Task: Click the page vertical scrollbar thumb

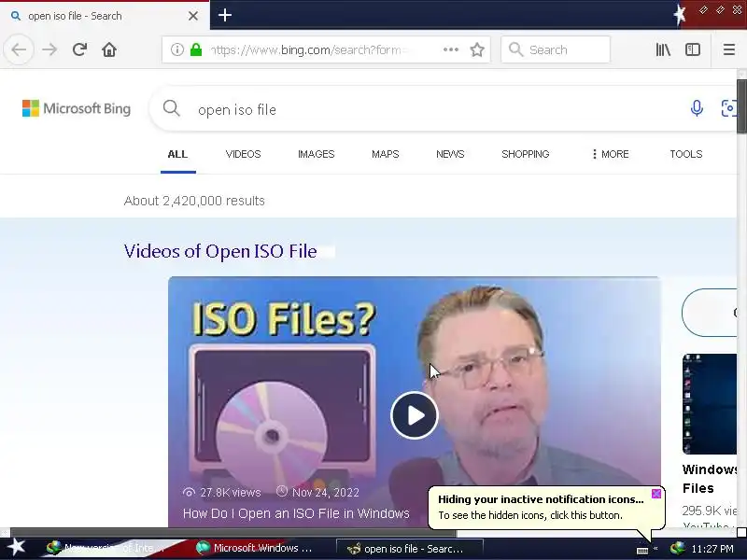Action: pos(741,105)
